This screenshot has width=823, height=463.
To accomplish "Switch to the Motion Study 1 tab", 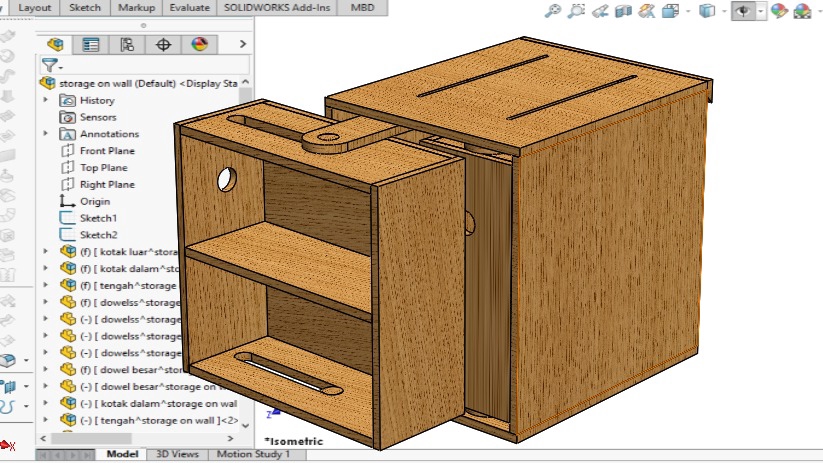I will [253, 454].
